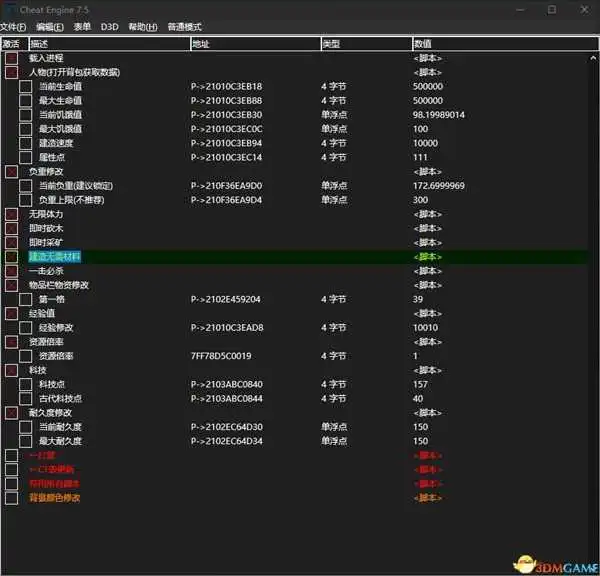Check the 负重上限(不推荐) box
The image size is (600, 576).
pos(26,200)
